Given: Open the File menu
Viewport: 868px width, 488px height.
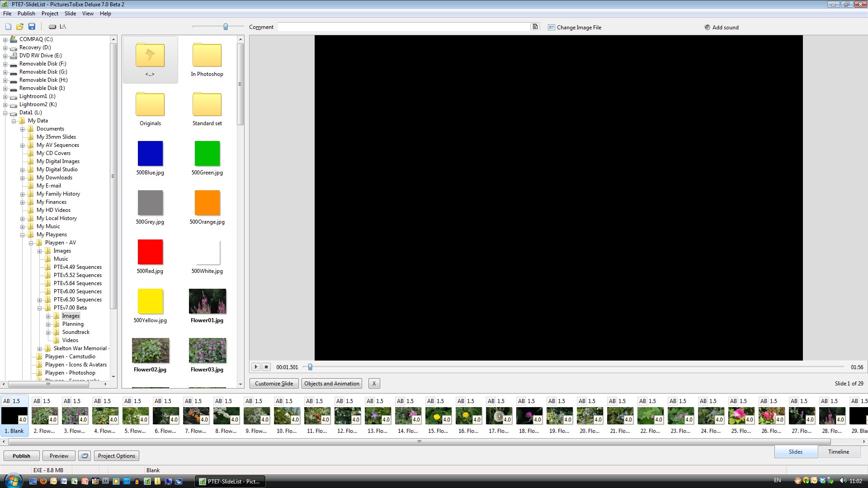Looking at the screenshot, I should 7,14.
